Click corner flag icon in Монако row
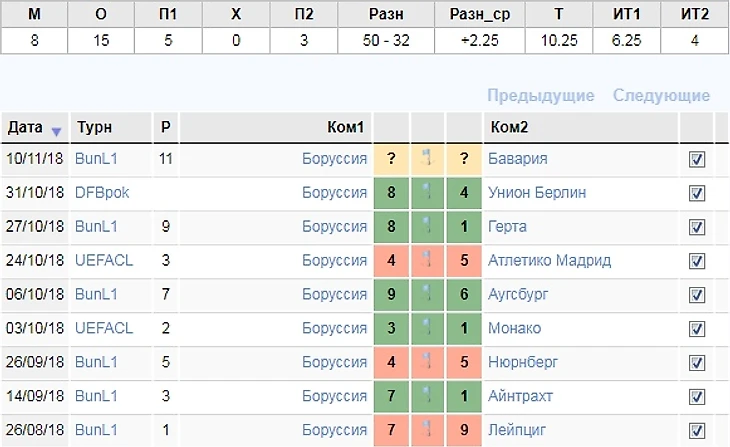 point(426,328)
